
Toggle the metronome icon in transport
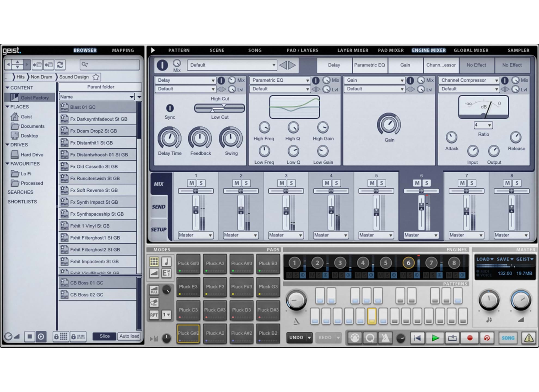[385, 338]
